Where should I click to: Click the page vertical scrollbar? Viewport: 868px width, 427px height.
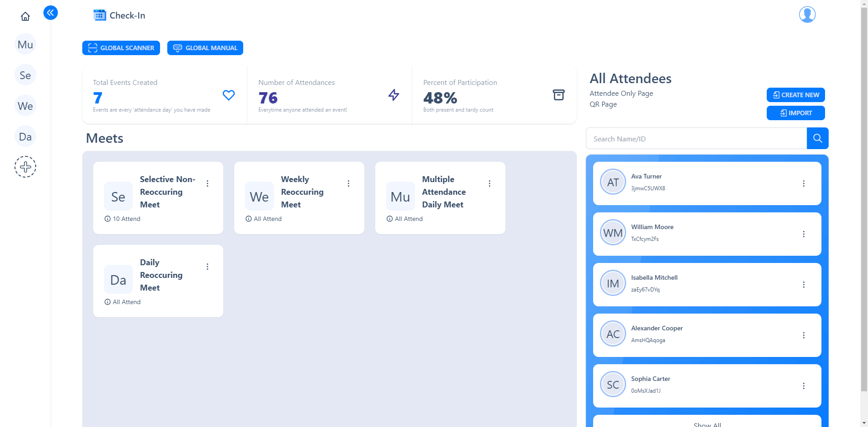point(864,199)
